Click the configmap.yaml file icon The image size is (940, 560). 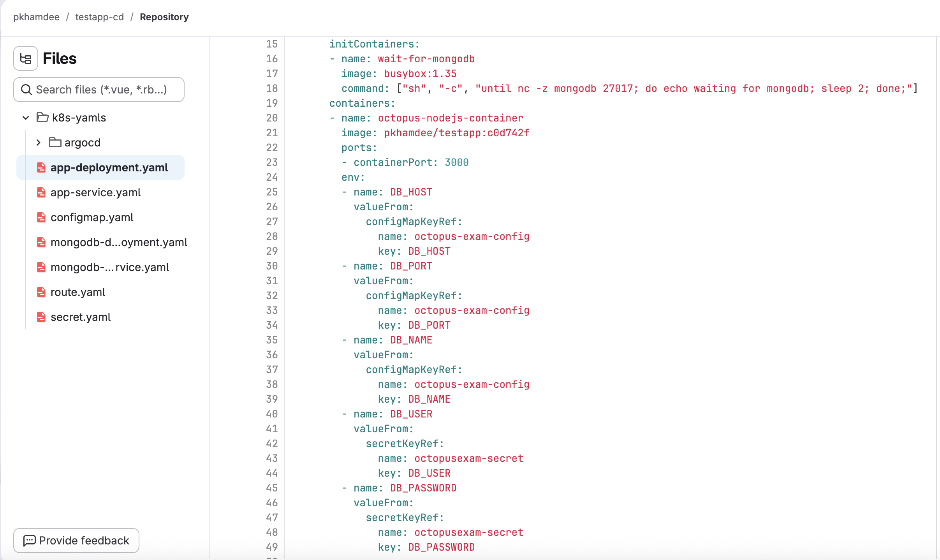pos(41,217)
